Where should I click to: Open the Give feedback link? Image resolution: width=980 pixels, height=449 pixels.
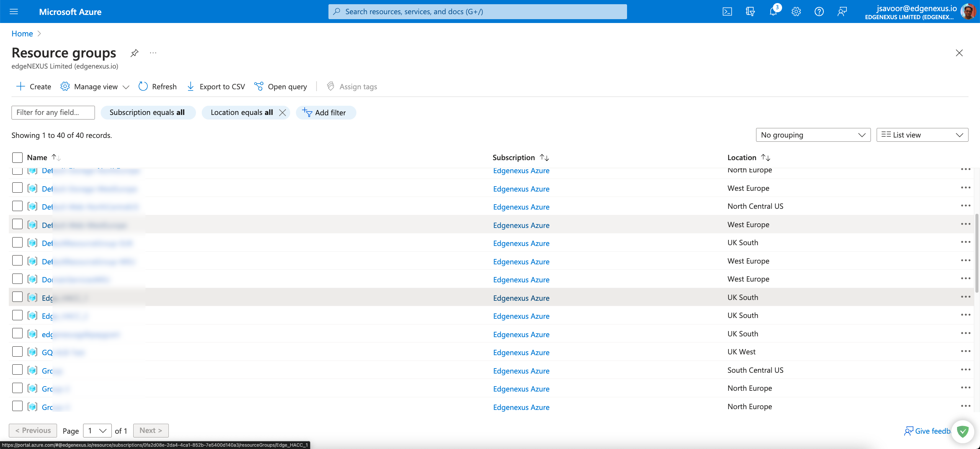(927, 431)
